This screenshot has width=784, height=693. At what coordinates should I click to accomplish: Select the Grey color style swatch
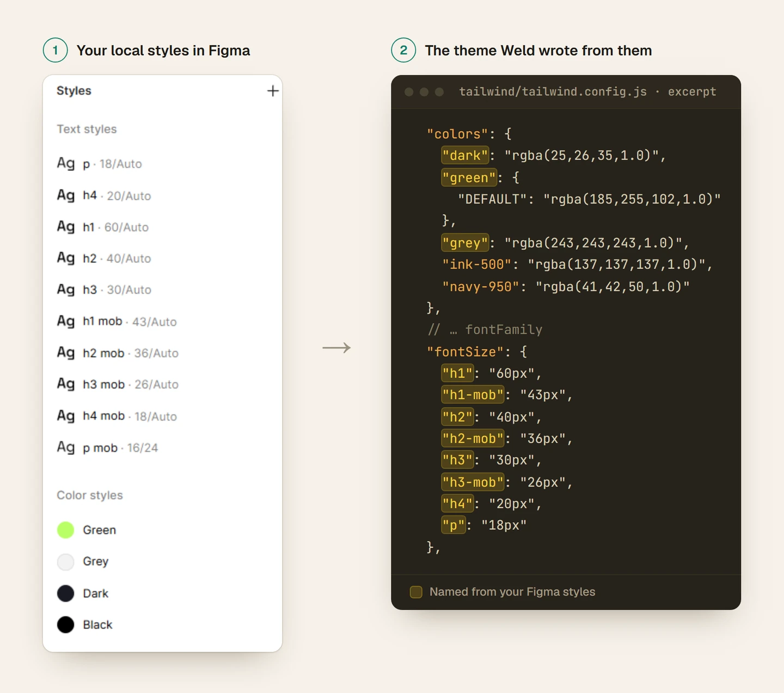(66, 561)
